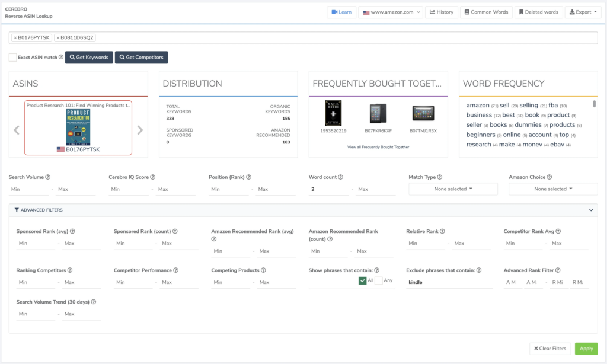Show the Sponsored Rank (avg) help tooltip

click(x=72, y=231)
